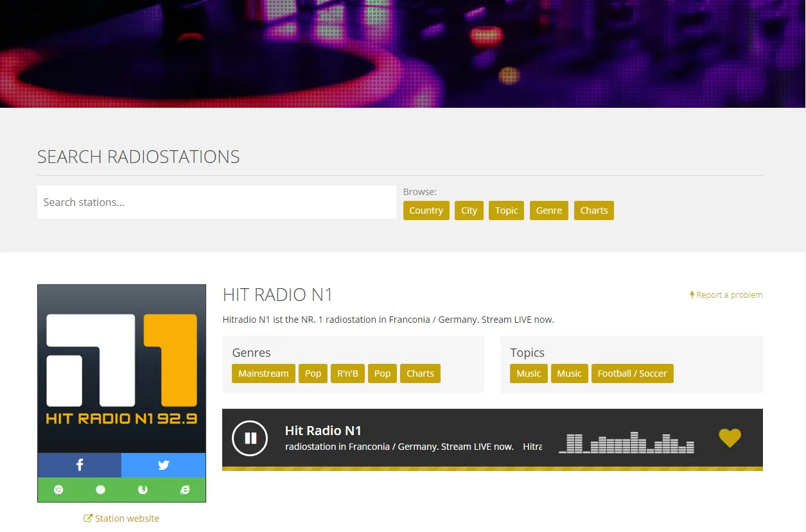Screen dimensions: 806x532
Task: Click the scrolling station description in player
Action: tap(414, 447)
